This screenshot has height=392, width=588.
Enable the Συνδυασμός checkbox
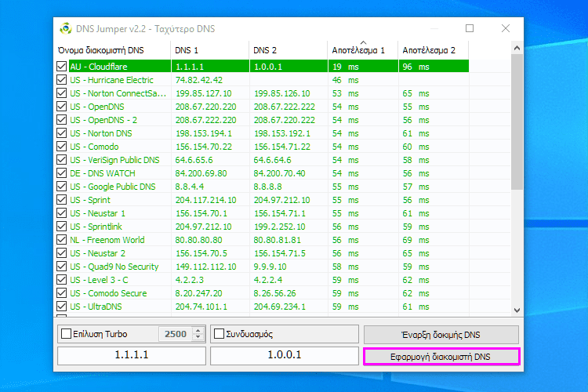pos(219,333)
